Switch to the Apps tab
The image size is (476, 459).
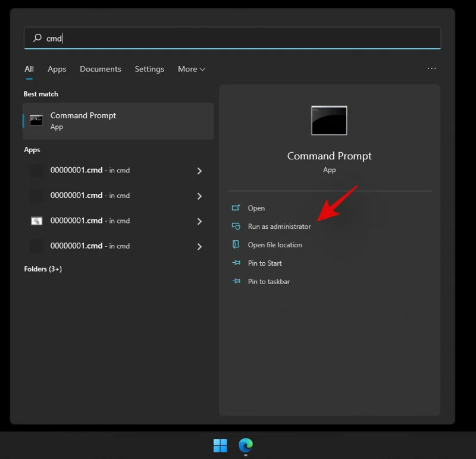[x=57, y=69]
